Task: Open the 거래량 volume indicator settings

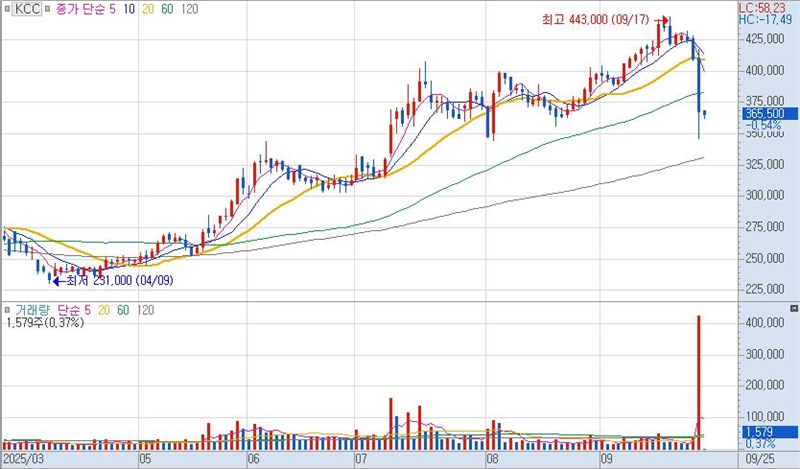Action: coord(28,311)
